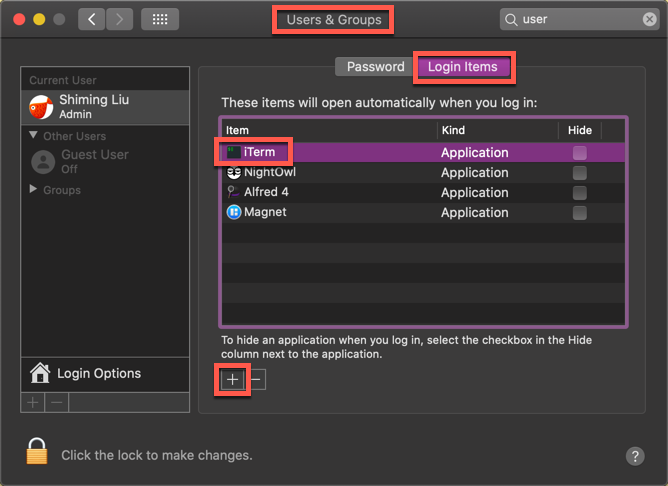Show all preferences grid icon
This screenshot has width=668, height=486.
pyautogui.click(x=160, y=19)
